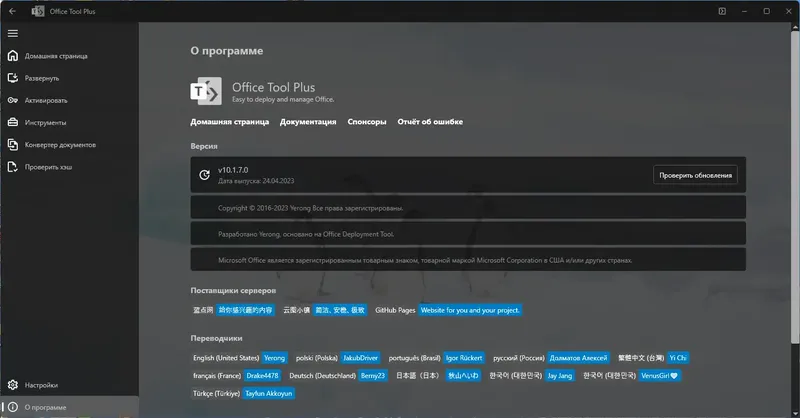Open translator Drake4478's link

(262, 376)
